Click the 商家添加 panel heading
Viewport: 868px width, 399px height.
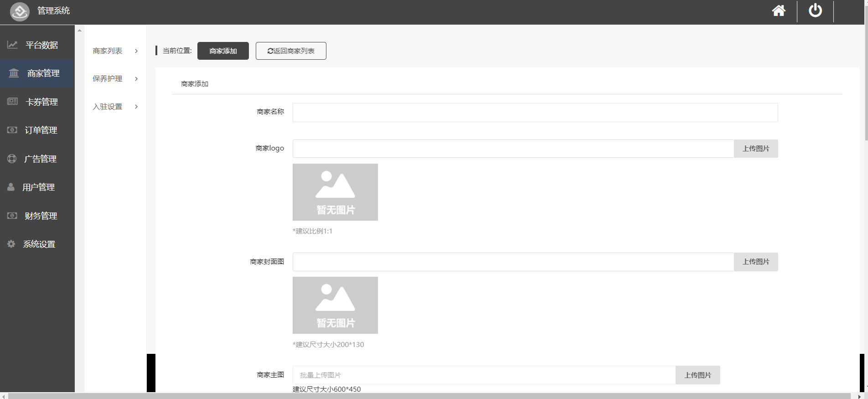pyautogui.click(x=195, y=84)
